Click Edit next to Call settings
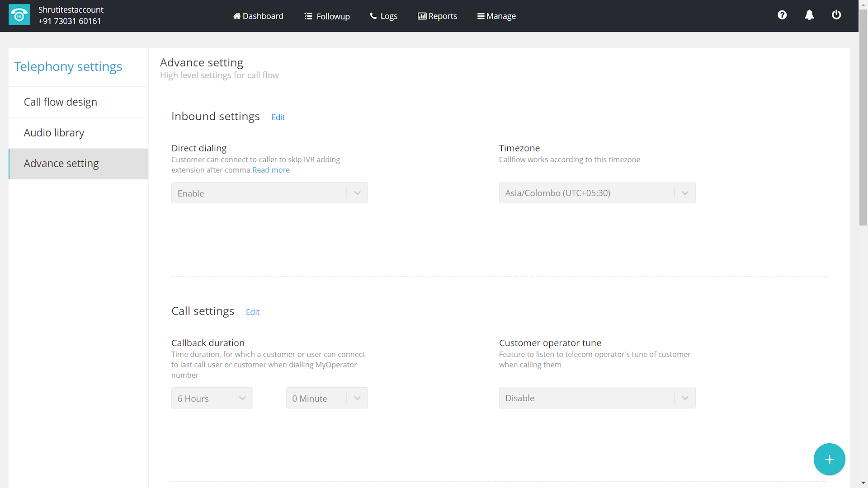Viewport: 868px width, 488px height. pyautogui.click(x=252, y=312)
